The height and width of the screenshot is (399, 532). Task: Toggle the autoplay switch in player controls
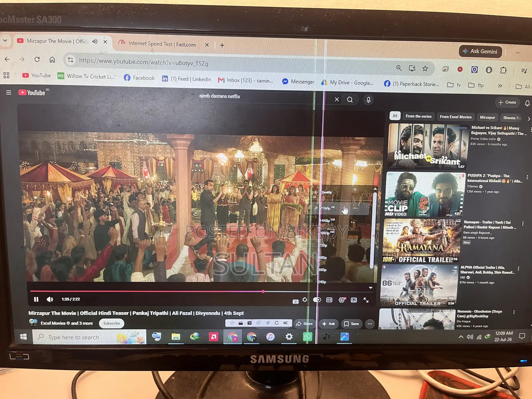(317, 300)
